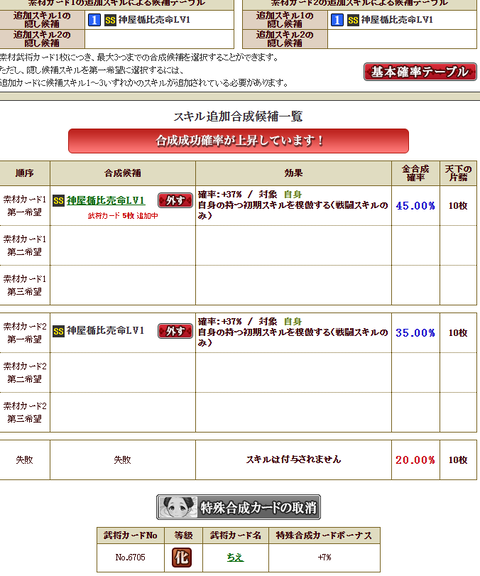480x576 pixels.
Task: Click the 順序 column header
Action: pos(24,173)
